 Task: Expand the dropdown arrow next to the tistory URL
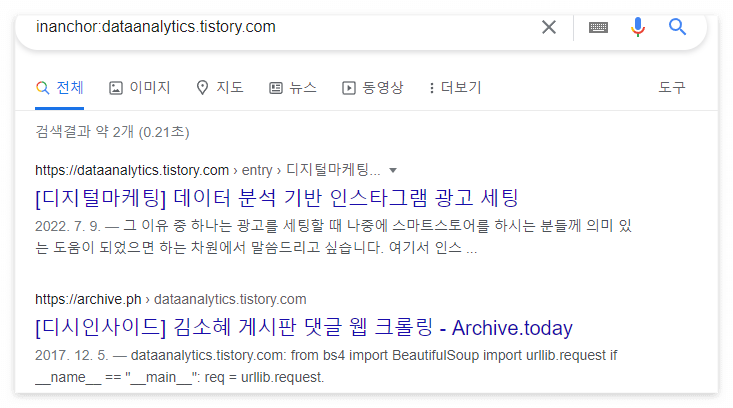point(393,171)
